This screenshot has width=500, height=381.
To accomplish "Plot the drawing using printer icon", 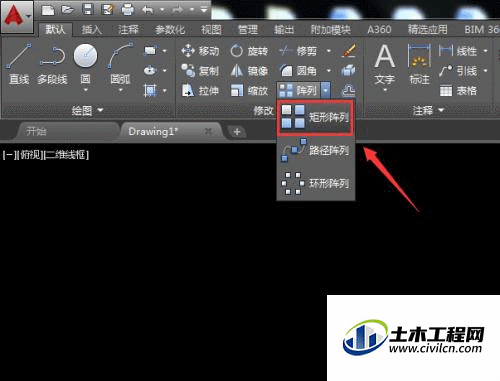I will (128, 10).
